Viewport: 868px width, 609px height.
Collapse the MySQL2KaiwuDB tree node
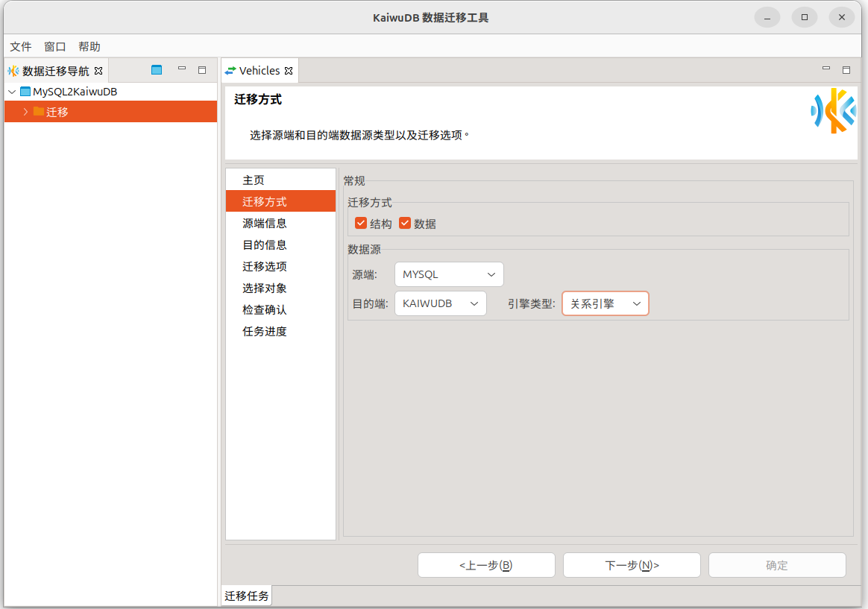12,92
